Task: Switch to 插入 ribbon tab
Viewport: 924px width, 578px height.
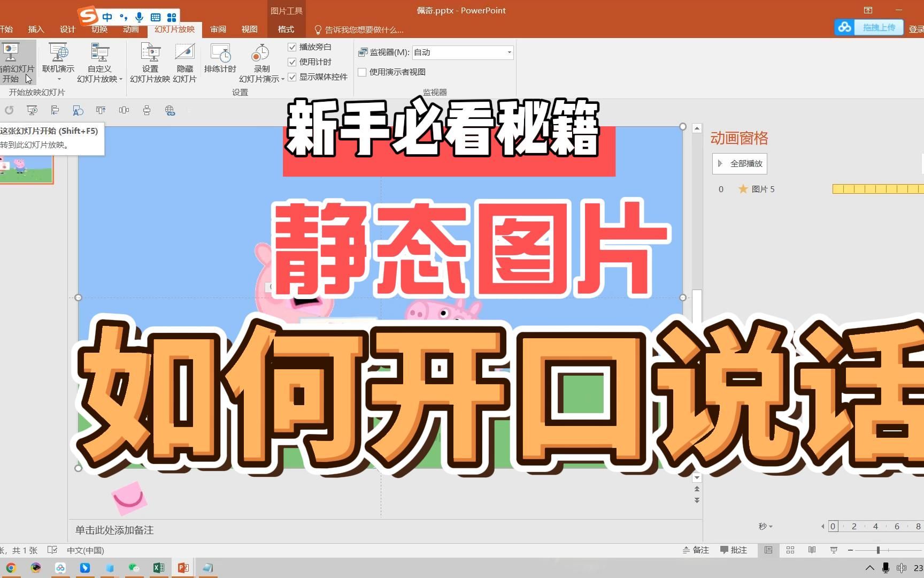Action: point(36,29)
